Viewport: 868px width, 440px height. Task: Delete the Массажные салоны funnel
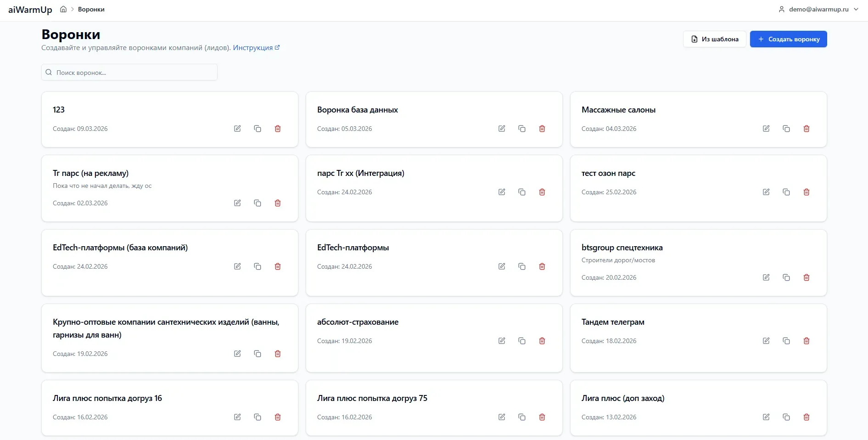(x=806, y=129)
